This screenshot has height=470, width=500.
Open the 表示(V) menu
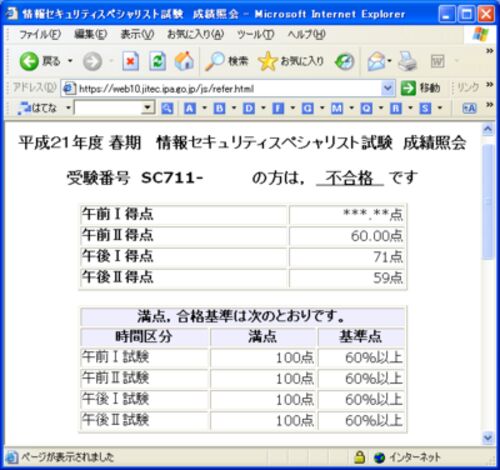(x=137, y=34)
